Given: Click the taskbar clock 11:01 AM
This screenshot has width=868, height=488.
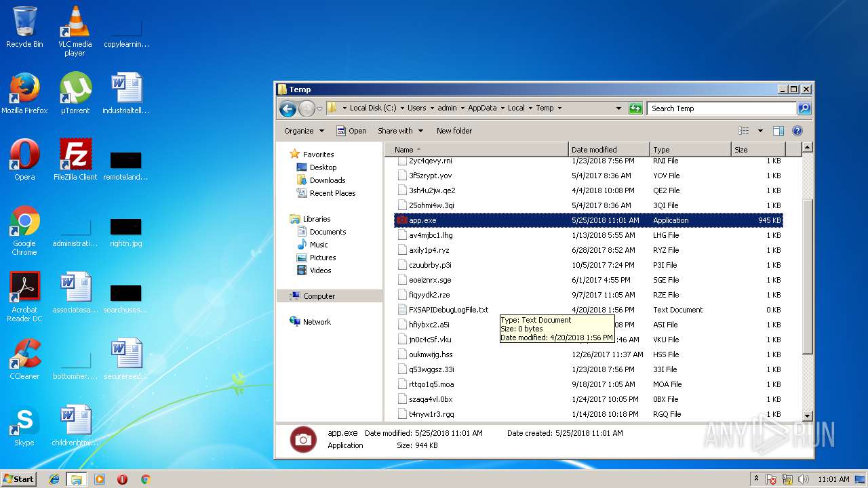Looking at the screenshot, I should [833, 479].
